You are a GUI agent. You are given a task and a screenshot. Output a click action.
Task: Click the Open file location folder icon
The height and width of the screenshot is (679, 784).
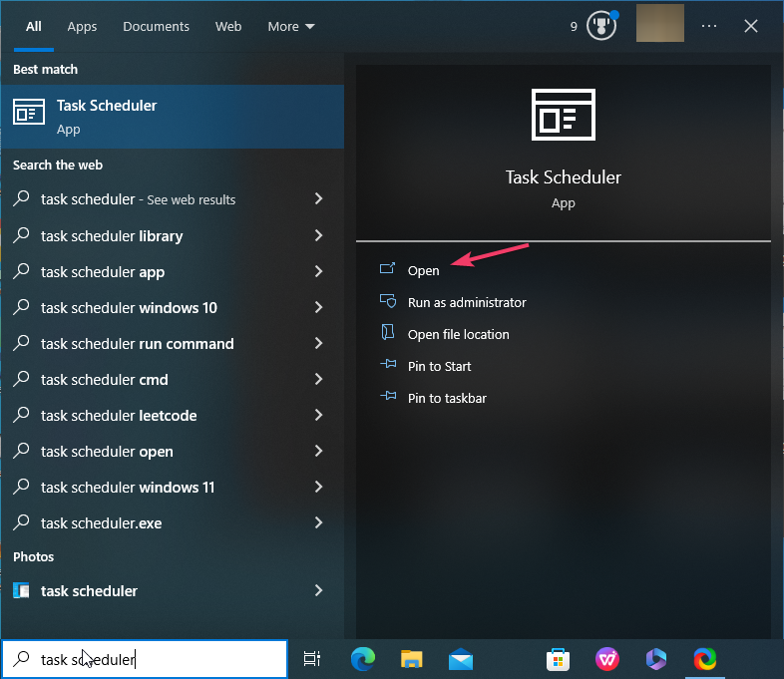tap(387, 333)
